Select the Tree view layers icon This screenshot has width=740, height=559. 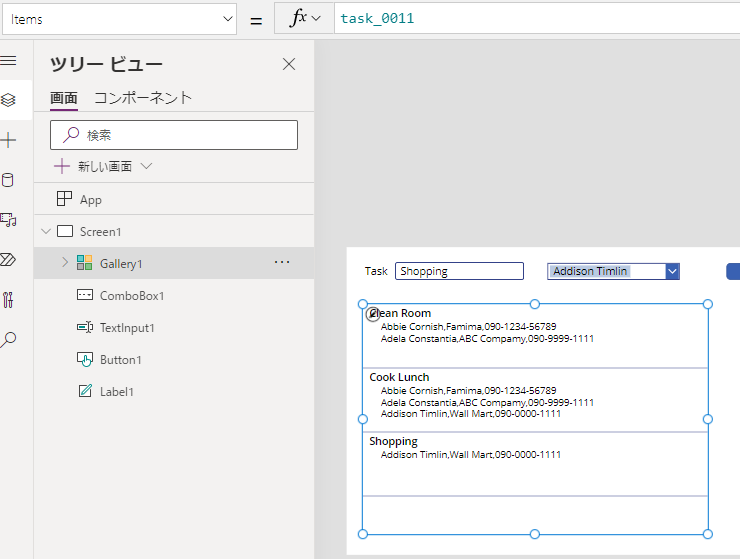coord(8,99)
